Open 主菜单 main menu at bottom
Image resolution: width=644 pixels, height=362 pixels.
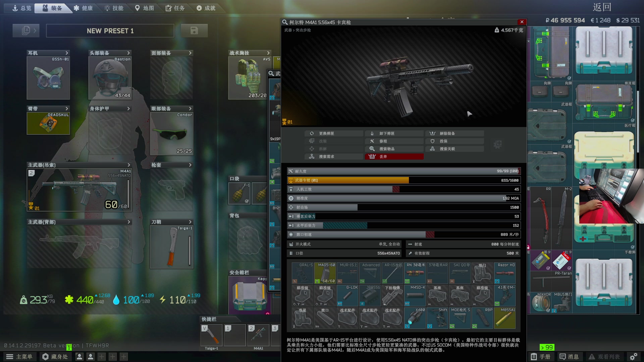tap(19, 357)
